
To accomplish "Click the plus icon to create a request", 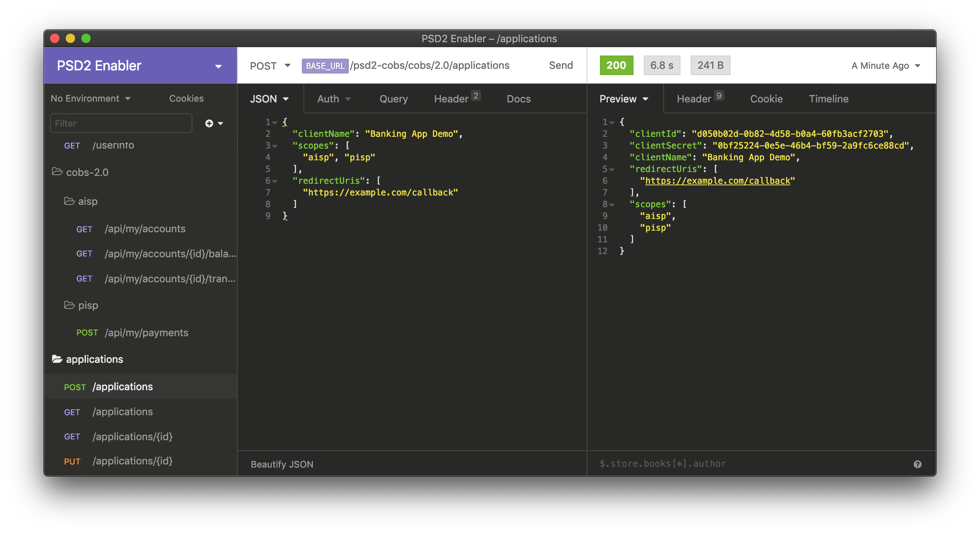I will click(209, 124).
